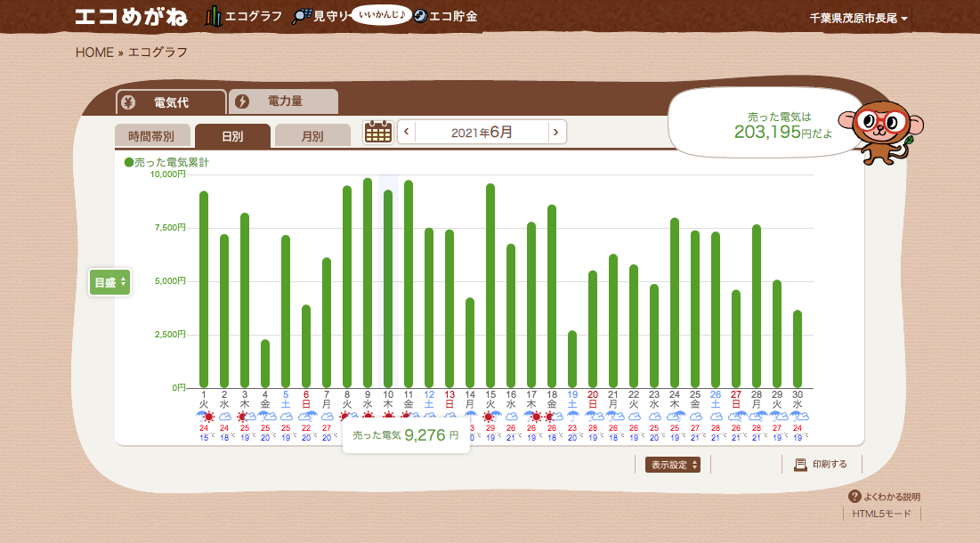Select the bar for day 15

(x=490, y=286)
